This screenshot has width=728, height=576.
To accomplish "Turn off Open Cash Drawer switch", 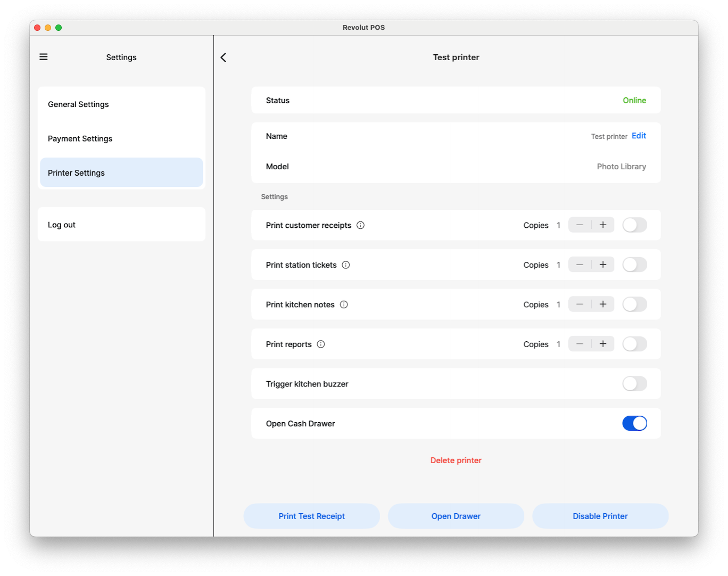I will pos(635,423).
